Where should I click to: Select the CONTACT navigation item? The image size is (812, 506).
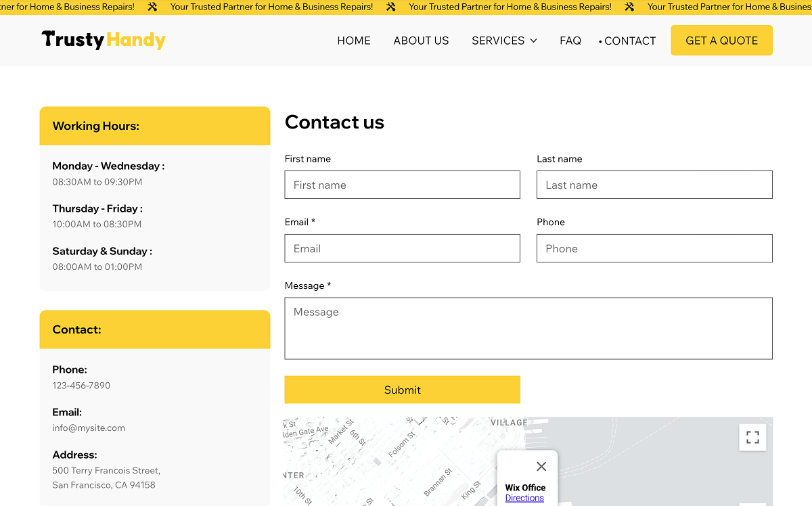[x=631, y=41]
